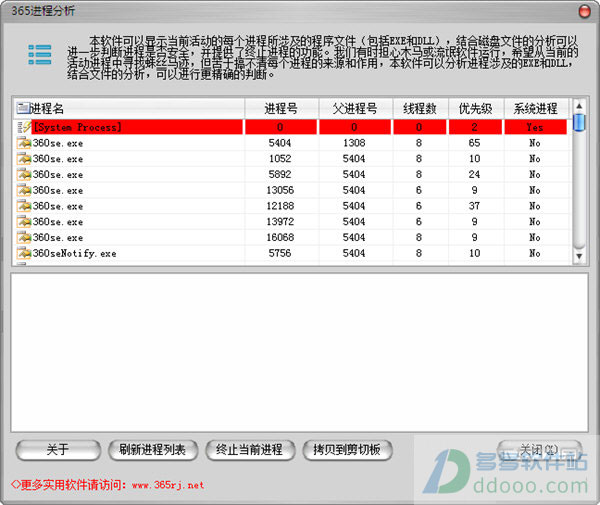Click the blue list icon beside the description
The image size is (600, 505).
point(39,54)
